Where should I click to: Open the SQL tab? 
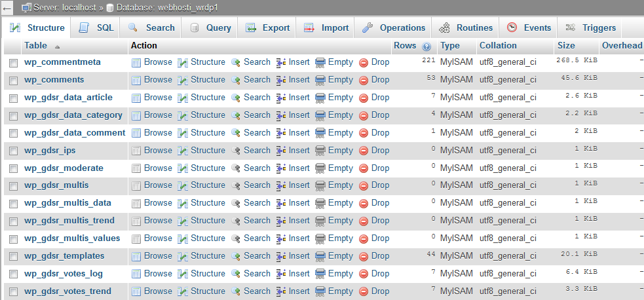coord(97,28)
